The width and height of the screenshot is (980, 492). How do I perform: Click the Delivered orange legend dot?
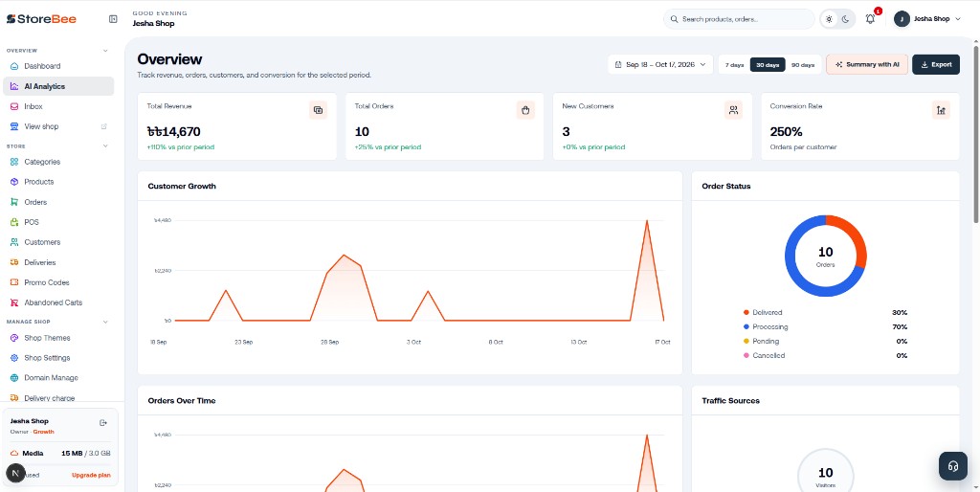coord(746,313)
